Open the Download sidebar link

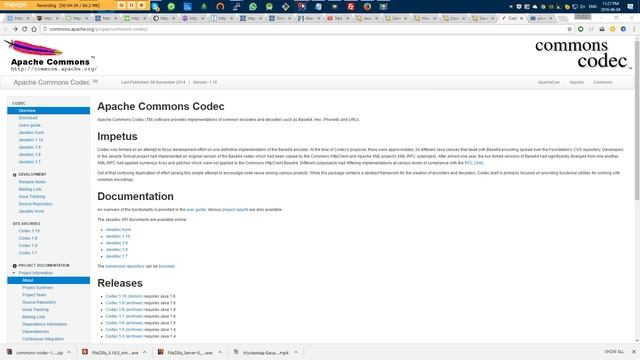[28, 118]
